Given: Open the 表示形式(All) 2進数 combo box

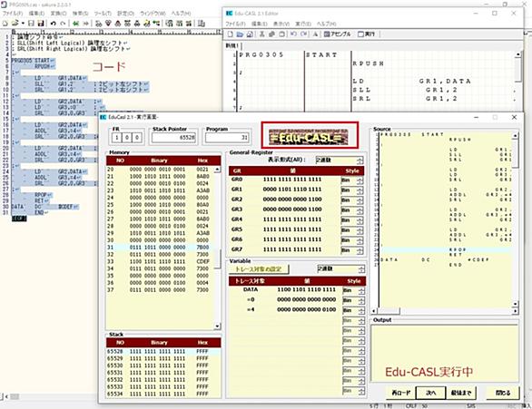Looking at the screenshot, I should [340, 160].
